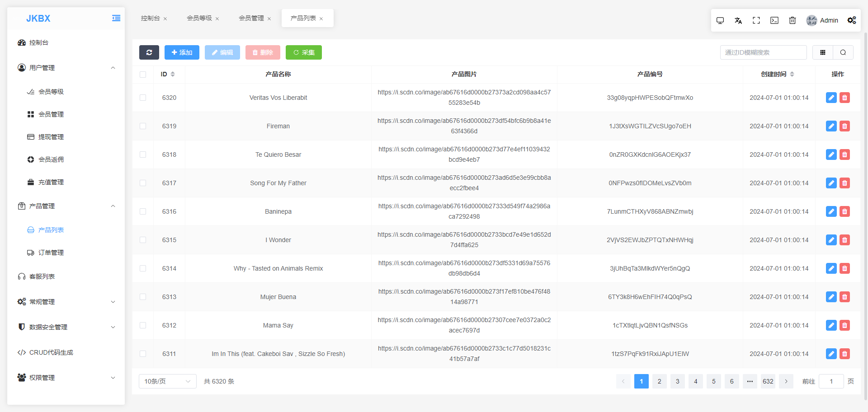Open the 10条/页 page size dropdown

pos(167,381)
